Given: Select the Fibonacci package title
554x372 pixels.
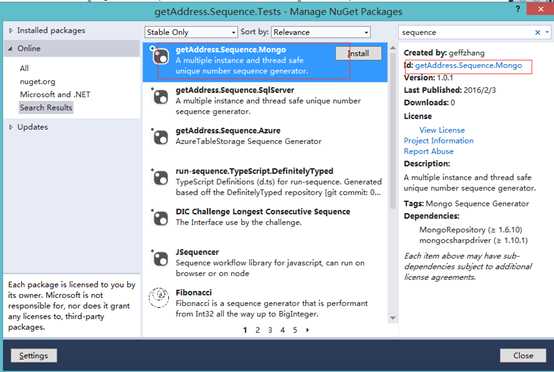Looking at the screenshot, I should (x=194, y=293).
